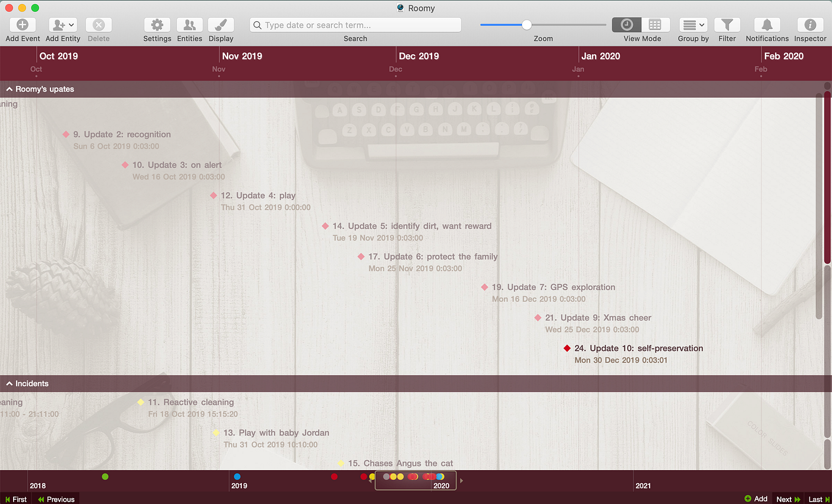
Task: Select event 17. Update 6: protect the family
Action: pos(433,257)
